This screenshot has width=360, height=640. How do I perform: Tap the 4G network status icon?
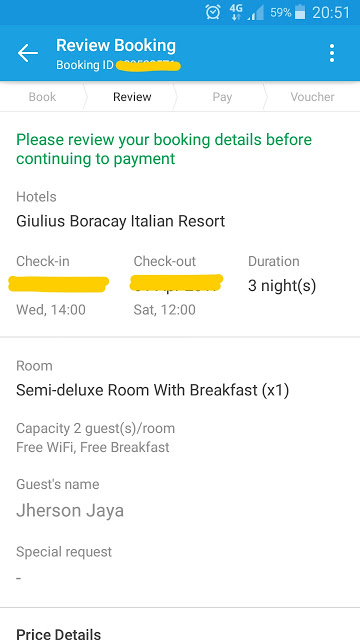click(236, 12)
